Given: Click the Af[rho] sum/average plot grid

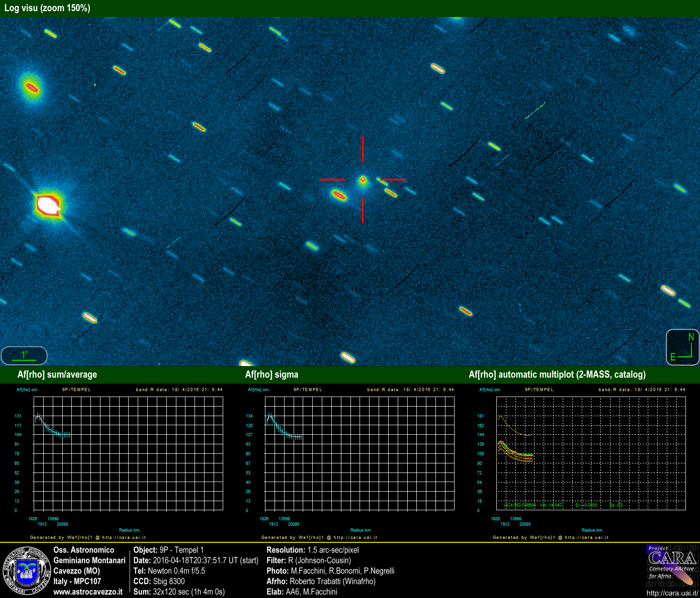Looking at the screenshot, I should pyautogui.click(x=128, y=453).
